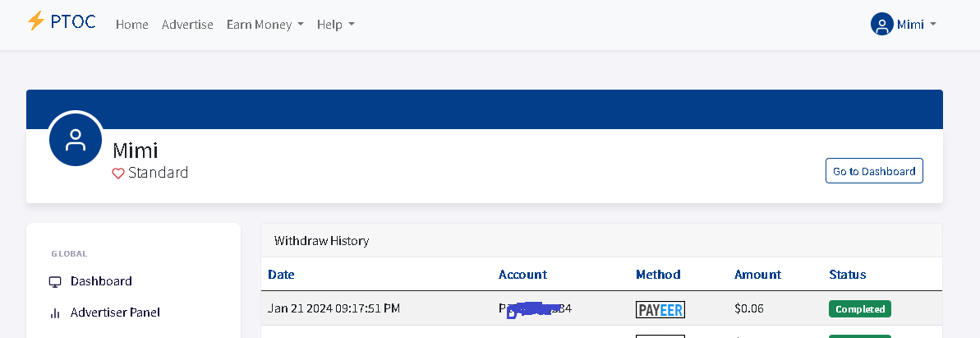Click the Amount column header
The height and width of the screenshot is (338, 980).
(x=757, y=274)
